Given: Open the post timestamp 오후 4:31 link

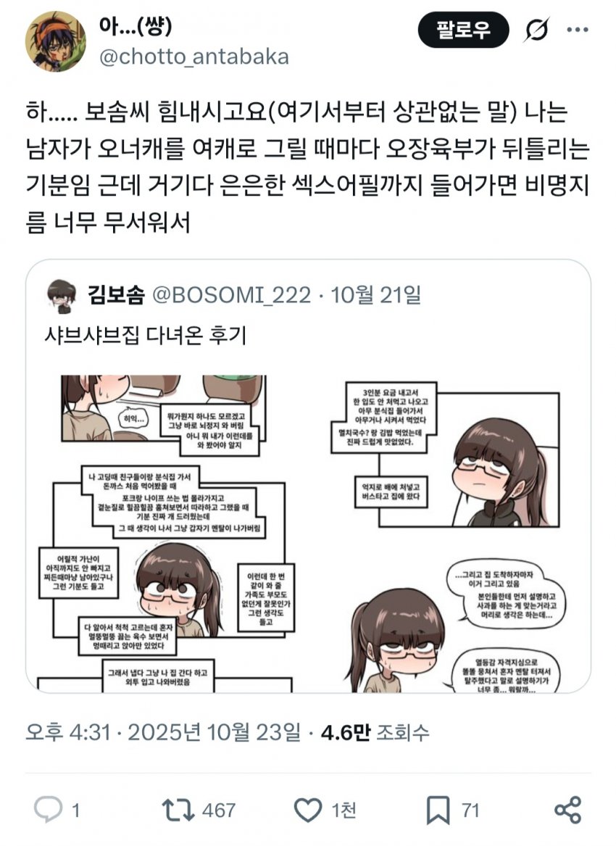Looking at the screenshot, I should pyautogui.click(x=68, y=732).
